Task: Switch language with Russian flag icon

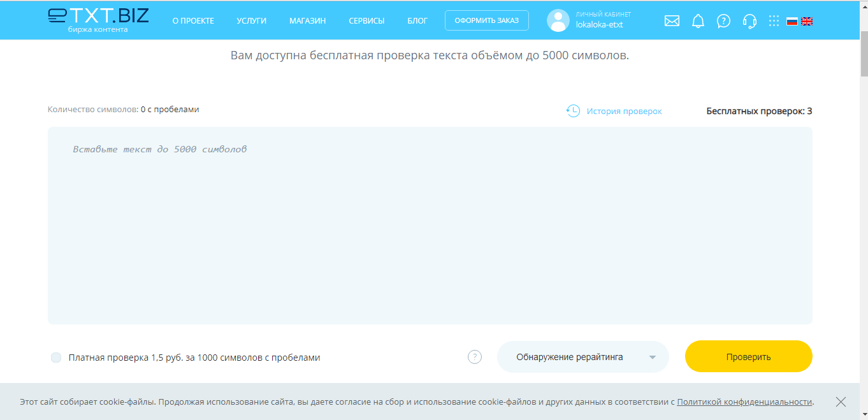Action: coord(792,21)
